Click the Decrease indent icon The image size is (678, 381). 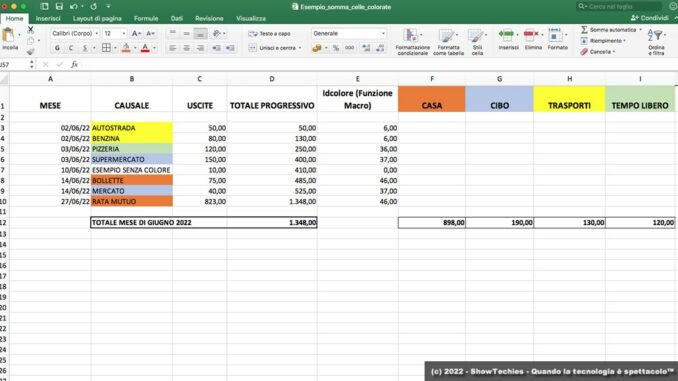pyautogui.click(x=216, y=48)
